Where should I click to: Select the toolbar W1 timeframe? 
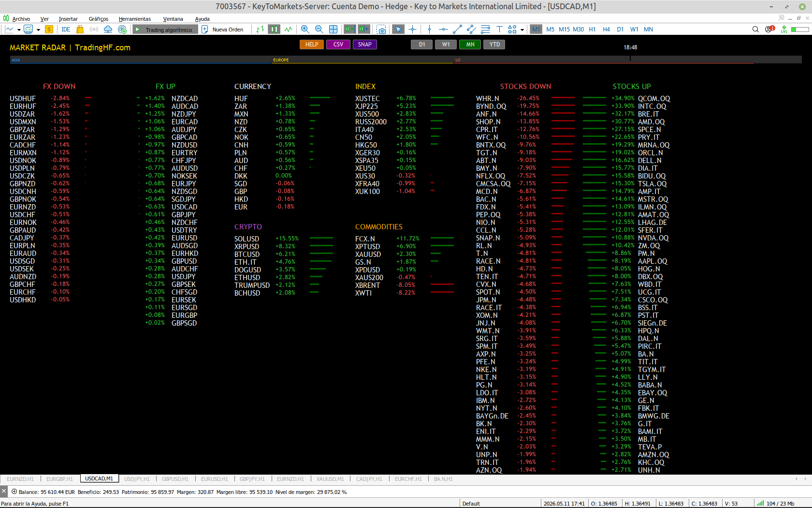[634, 30]
